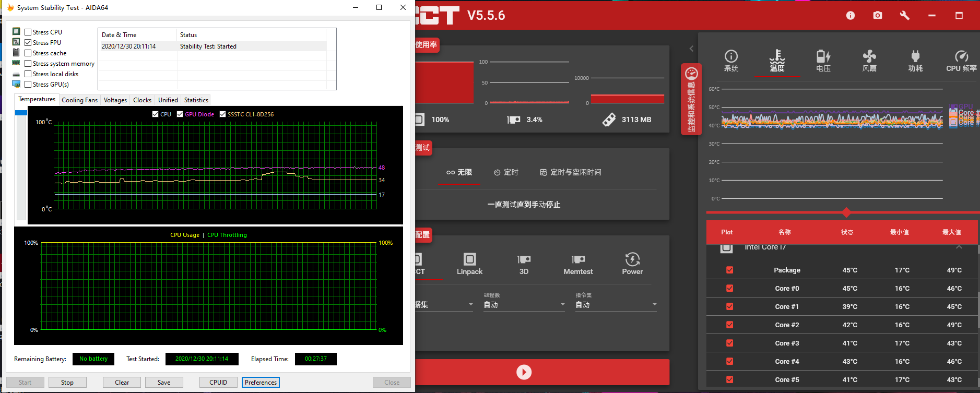Enable the Stress cache checkbox
Screen dimensions: 980x393
point(28,53)
